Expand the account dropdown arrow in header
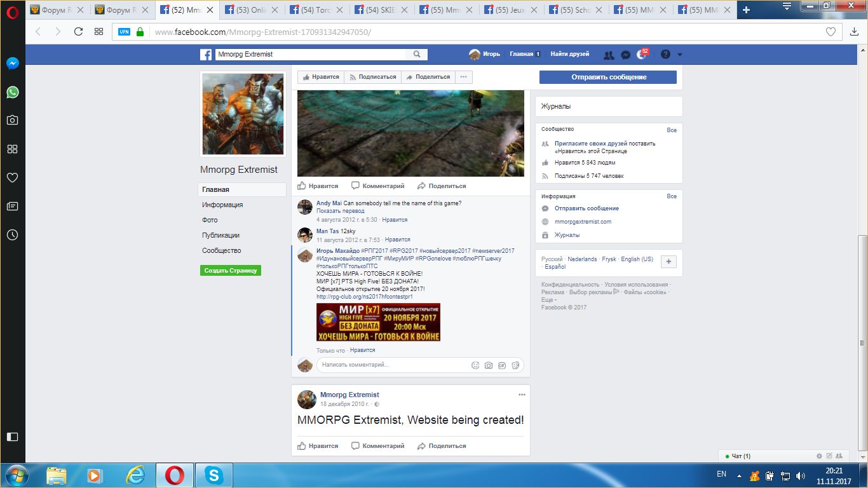Screen dimensions: 868x488 [680, 55]
